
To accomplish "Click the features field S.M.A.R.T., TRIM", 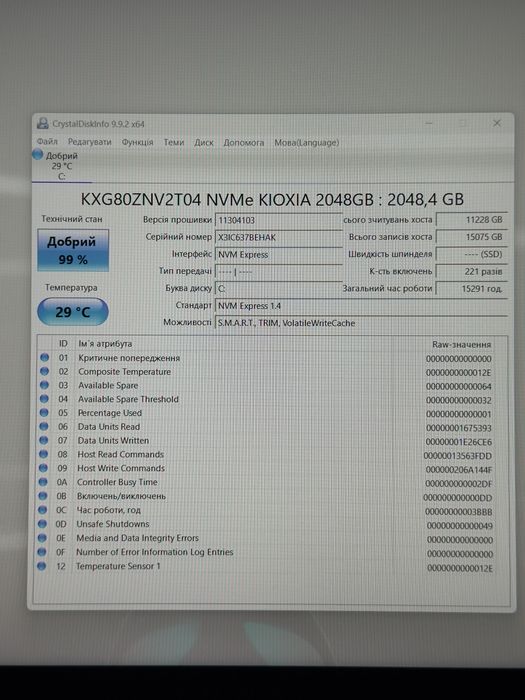I will point(361,323).
